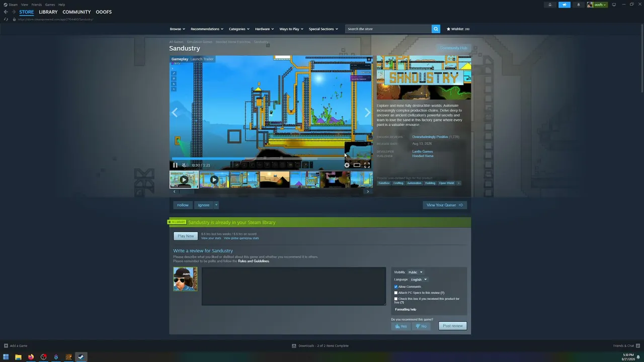The height and width of the screenshot is (362, 644).
Task: Open the review Language dropdown
Action: [x=419, y=280]
